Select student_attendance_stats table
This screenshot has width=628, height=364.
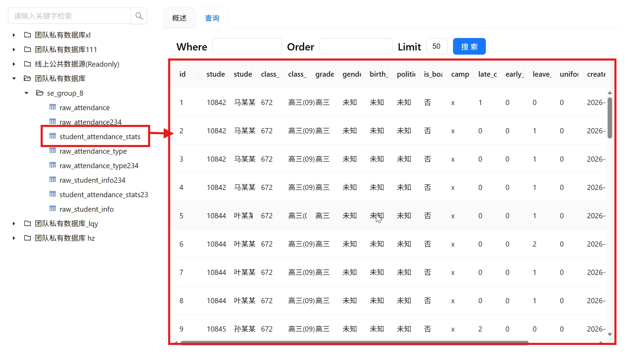100,136
